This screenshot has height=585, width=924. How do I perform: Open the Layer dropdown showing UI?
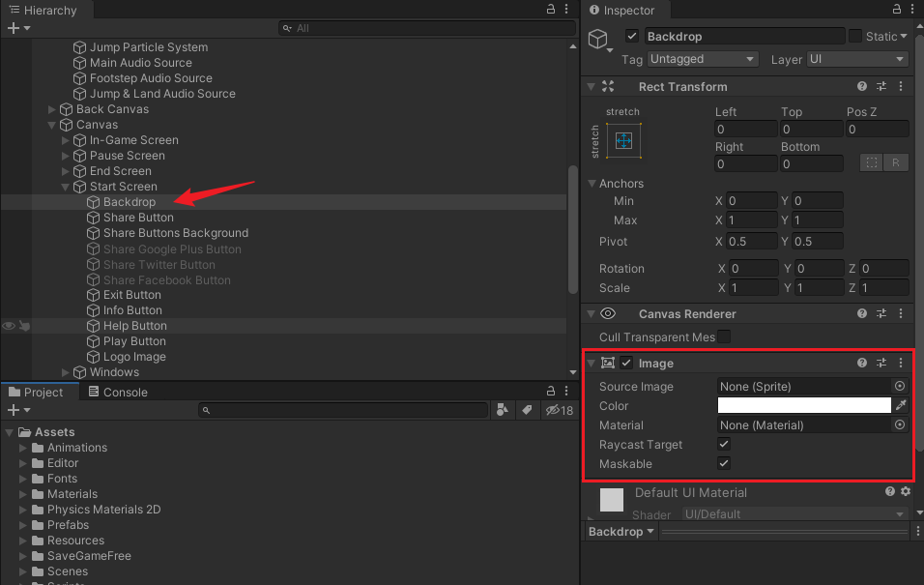(x=857, y=59)
